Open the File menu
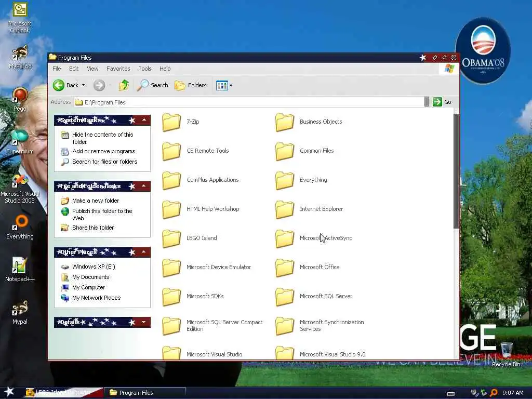Image resolution: width=532 pixels, height=399 pixels. click(57, 69)
